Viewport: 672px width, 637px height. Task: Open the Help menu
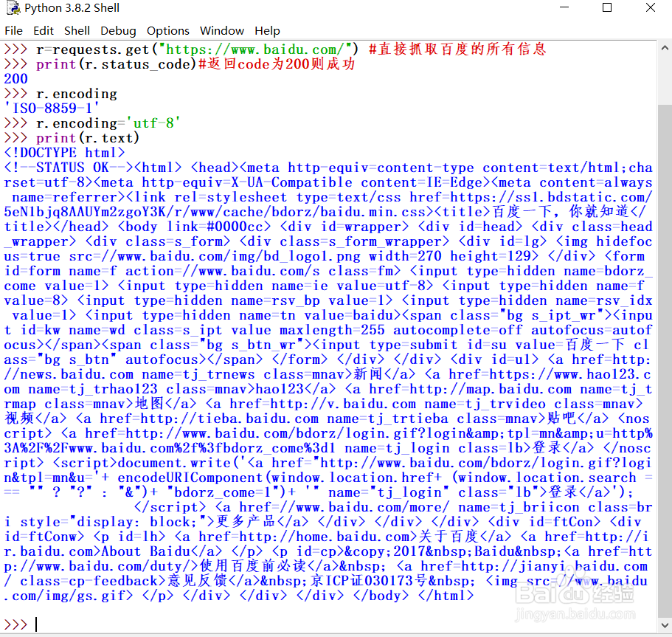coord(267,31)
